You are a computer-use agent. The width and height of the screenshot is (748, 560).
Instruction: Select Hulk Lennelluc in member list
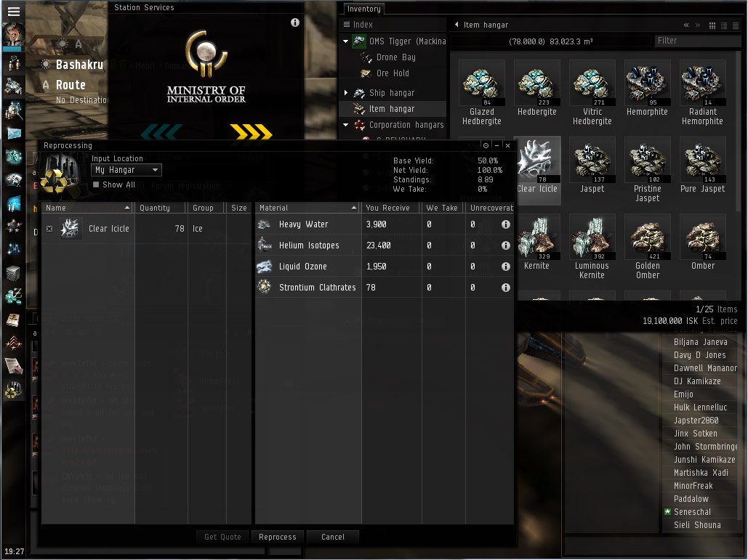[x=700, y=407]
